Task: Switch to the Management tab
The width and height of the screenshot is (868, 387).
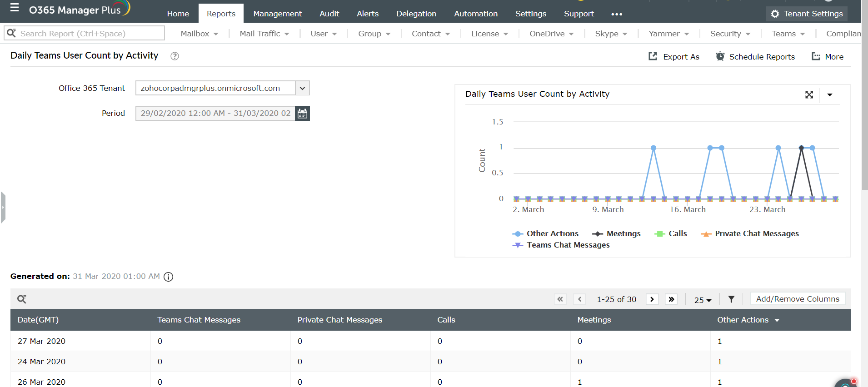Action: (x=278, y=14)
